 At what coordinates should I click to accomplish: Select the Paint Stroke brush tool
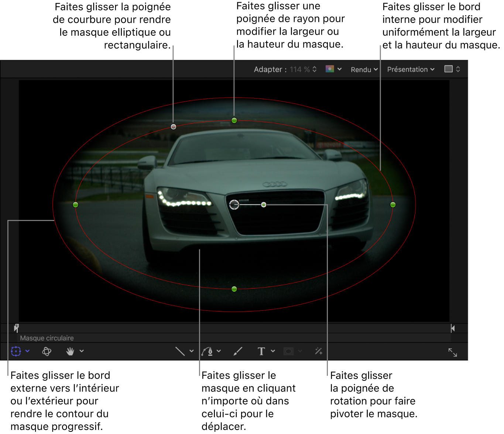point(238,351)
